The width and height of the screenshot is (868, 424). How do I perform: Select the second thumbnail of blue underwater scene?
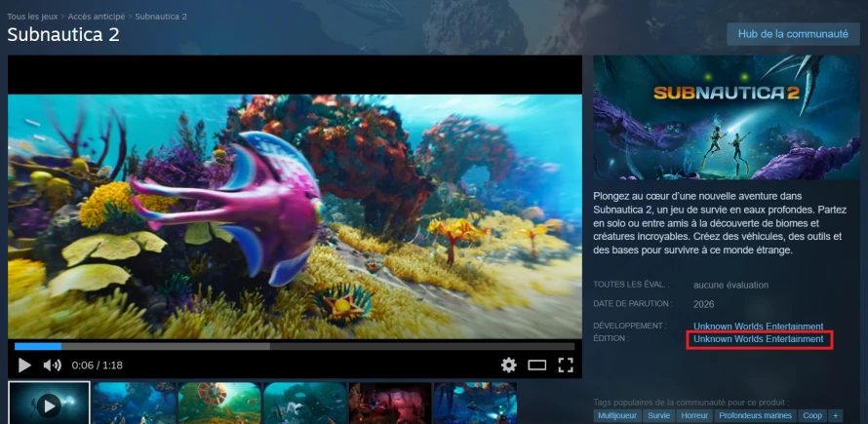point(134,403)
